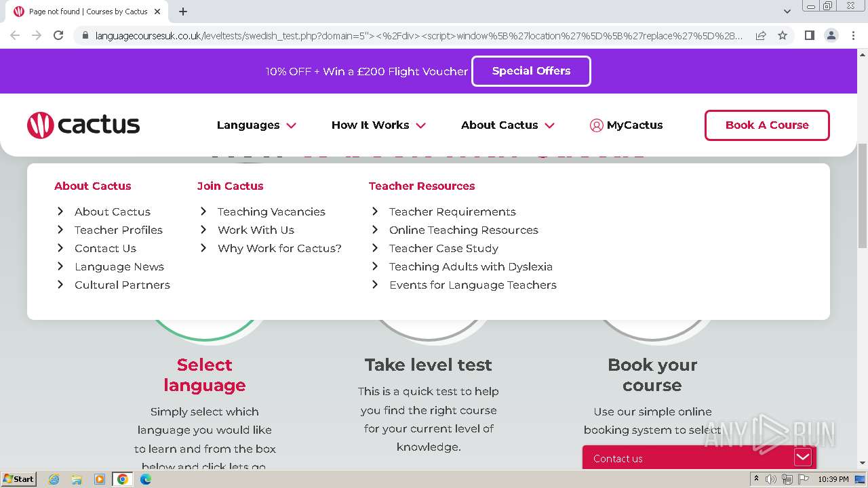The height and width of the screenshot is (488, 868).
Task: Click the volume tray icon
Action: click(771, 479)
